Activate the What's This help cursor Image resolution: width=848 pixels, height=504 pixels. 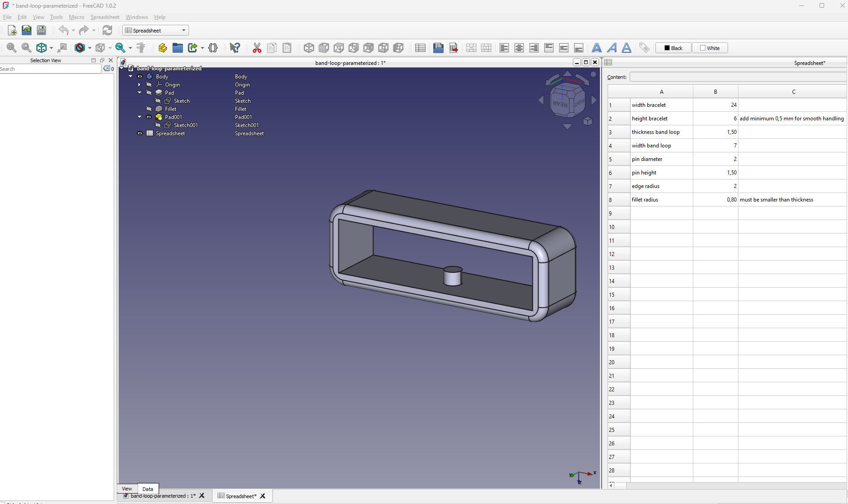pos(235,48)
